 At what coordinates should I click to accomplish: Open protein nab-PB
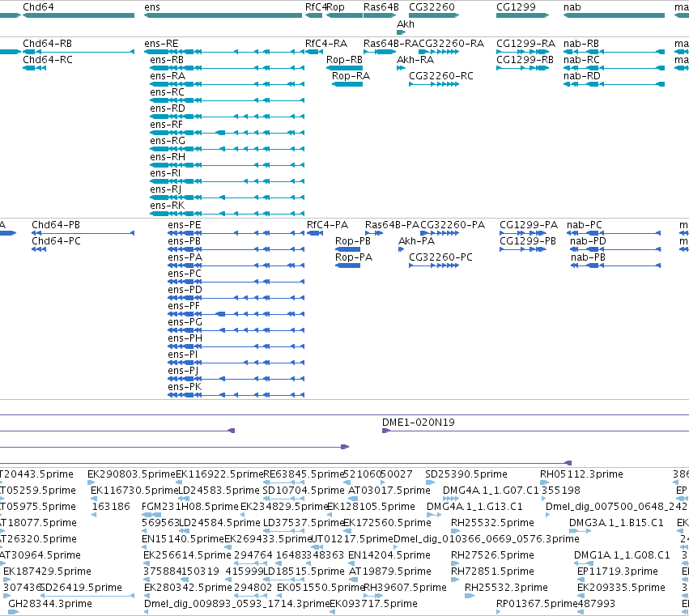(x=588, y=257)
